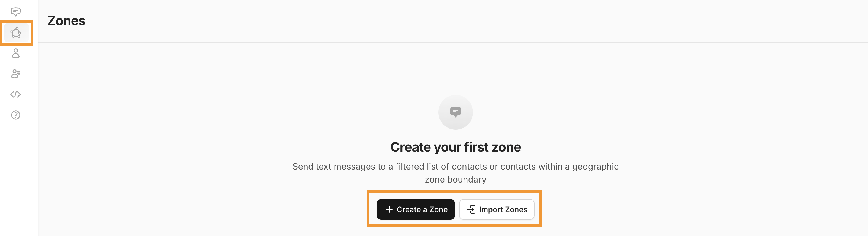Image resolution: width=868 pixels, height=236 pixels.
Task: Click the gray speech bubble empty-state illustration
Action: tap(456, 112)
